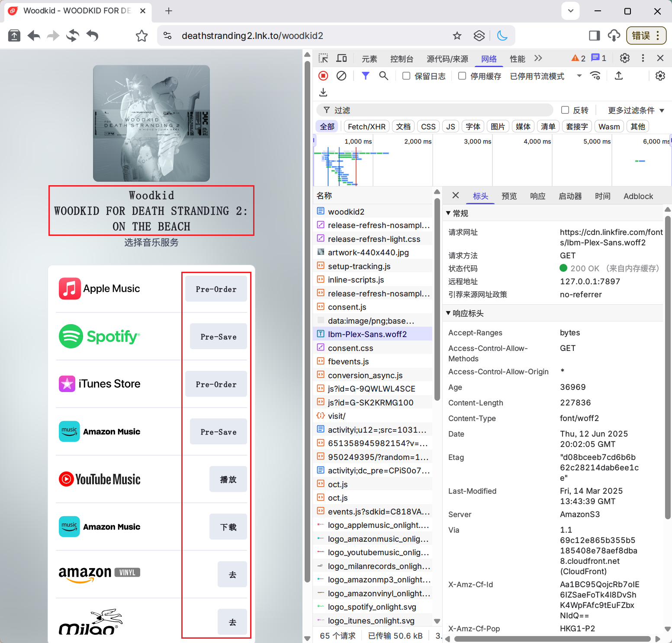Open browser side panel icon
Image resolution: width=672 pixels, height=643 pixels.
[595, 36]
